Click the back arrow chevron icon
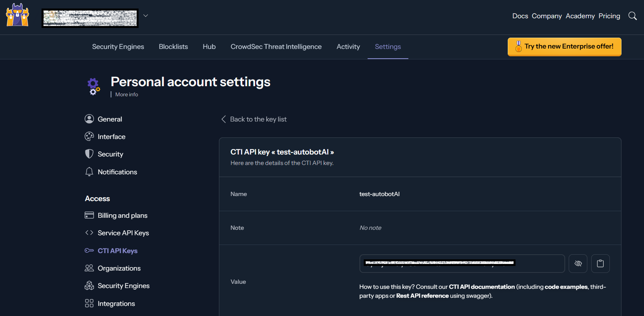 [224, 119]
